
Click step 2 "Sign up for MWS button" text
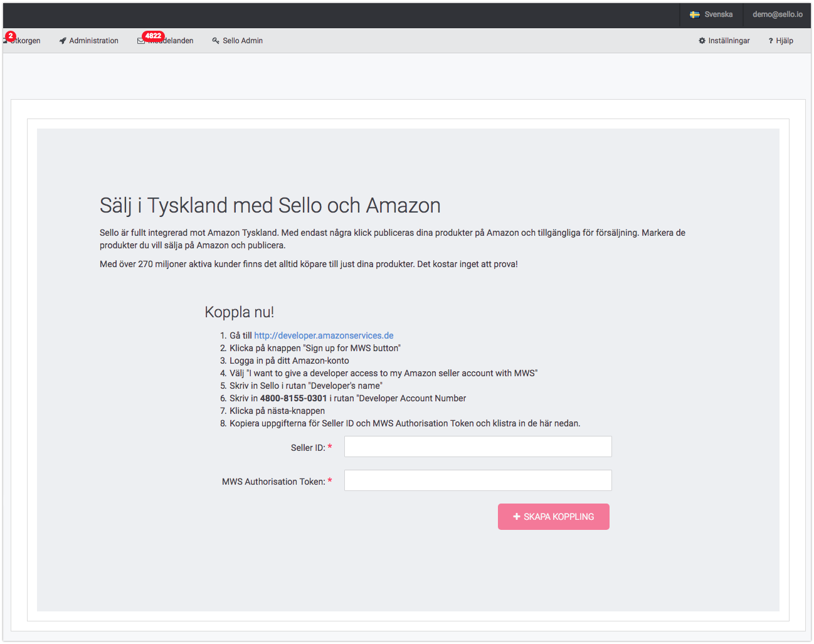tap(315, 348)
